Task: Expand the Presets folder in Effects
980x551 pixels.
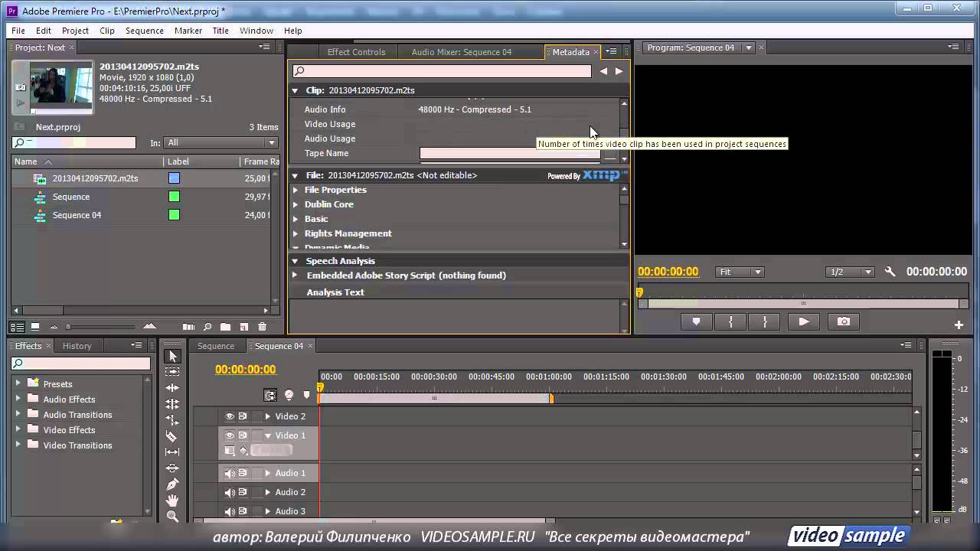Action: tap(18, 383)
